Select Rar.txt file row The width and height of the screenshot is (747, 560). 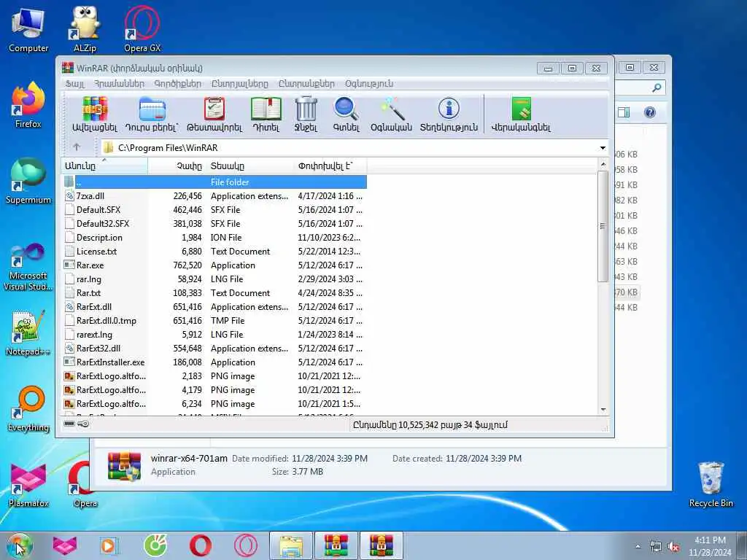(214, 293)
